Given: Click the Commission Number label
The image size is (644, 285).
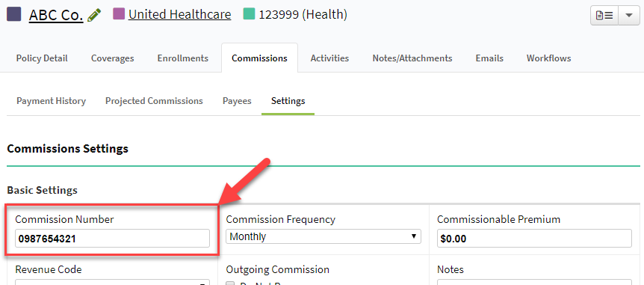Looking at the screenshot, I should pos(64,219).
